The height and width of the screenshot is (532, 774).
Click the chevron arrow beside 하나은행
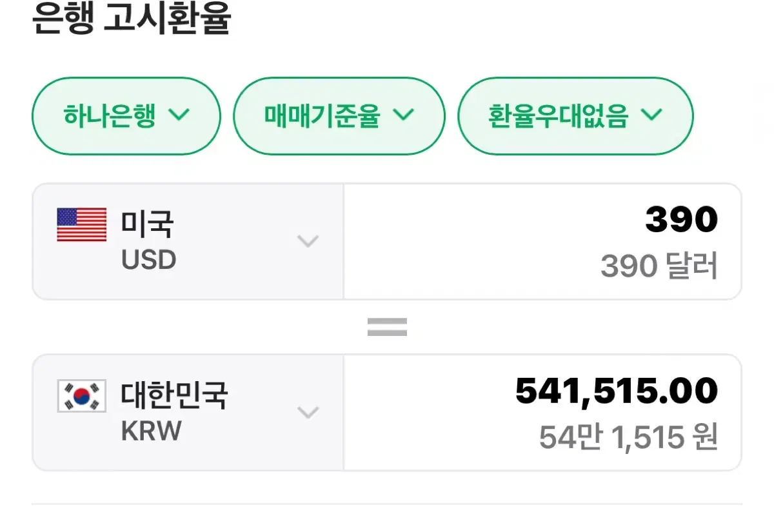[x=179, y=115]
